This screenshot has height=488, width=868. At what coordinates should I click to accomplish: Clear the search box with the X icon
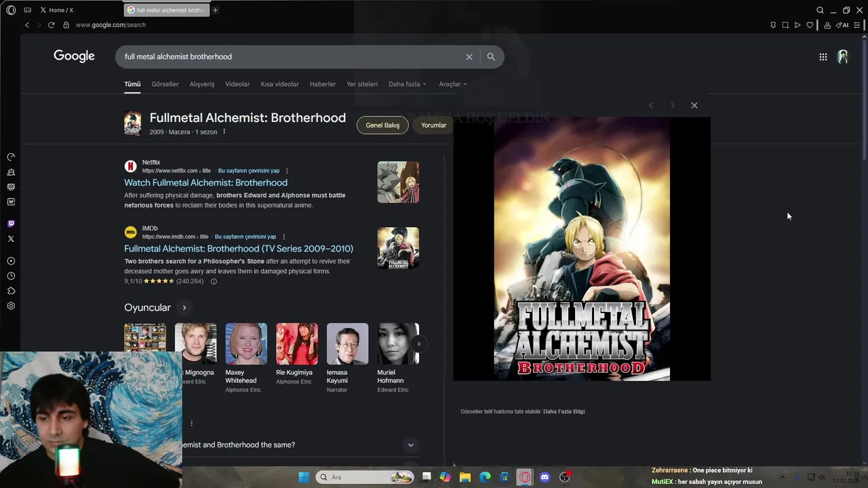tap(469, 57)
